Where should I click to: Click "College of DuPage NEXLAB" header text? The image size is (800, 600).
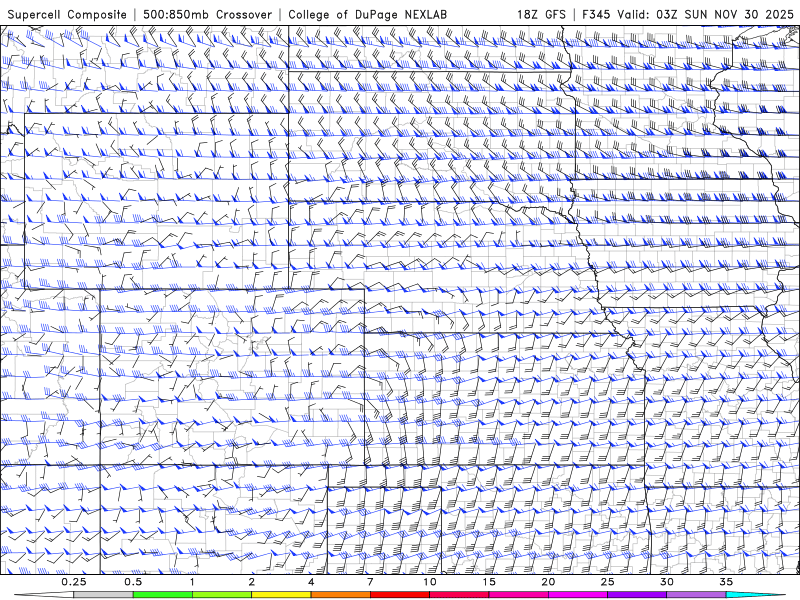[367, 15]
